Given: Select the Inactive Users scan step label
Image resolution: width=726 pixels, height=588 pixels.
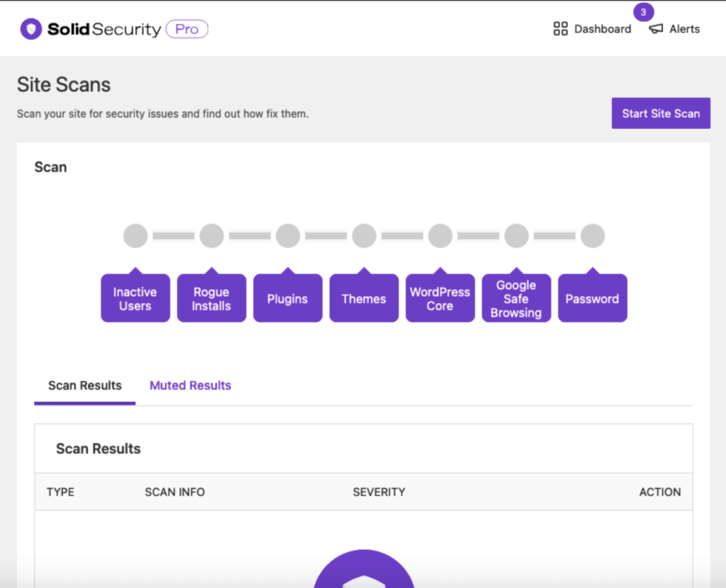Looking at the screenshot, I should tap(135, 298).
